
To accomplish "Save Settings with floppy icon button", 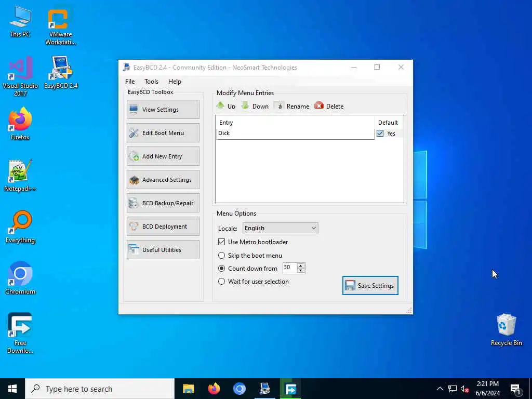I will click(370, 285).
